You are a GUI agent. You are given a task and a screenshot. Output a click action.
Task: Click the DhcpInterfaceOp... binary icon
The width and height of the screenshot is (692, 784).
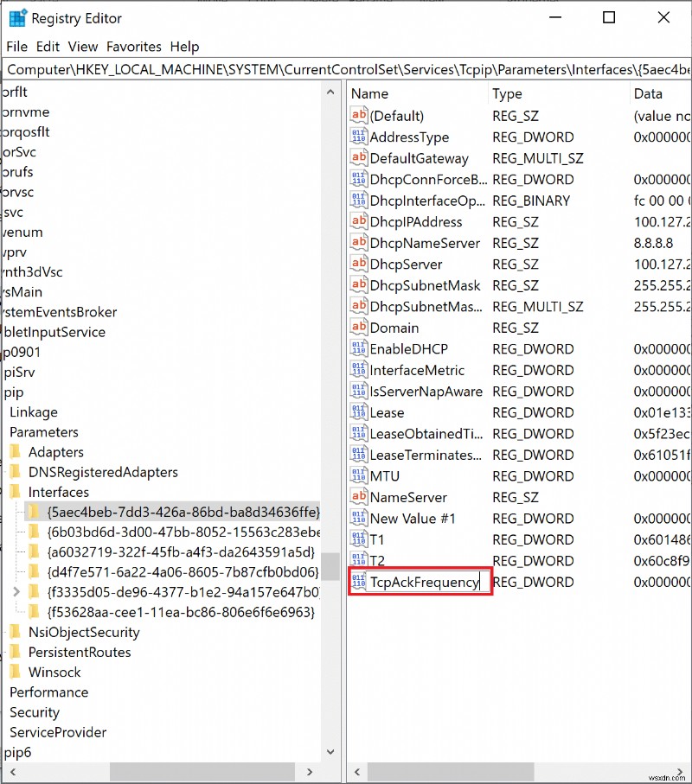tap(359, 200)
